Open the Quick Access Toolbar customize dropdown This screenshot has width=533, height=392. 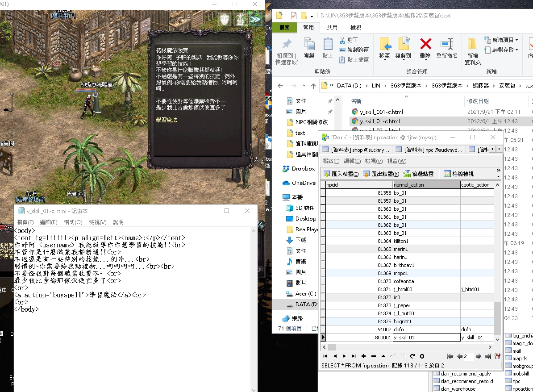click(312, 16)
